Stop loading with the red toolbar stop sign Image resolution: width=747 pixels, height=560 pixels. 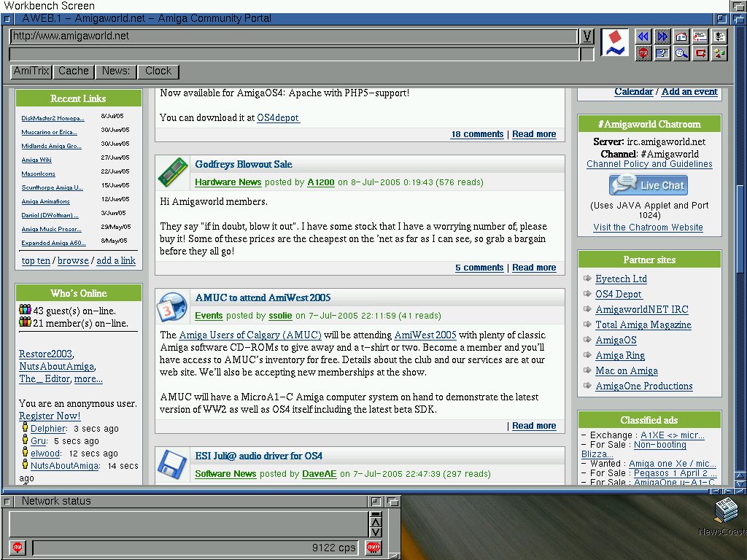click(643, 53)
